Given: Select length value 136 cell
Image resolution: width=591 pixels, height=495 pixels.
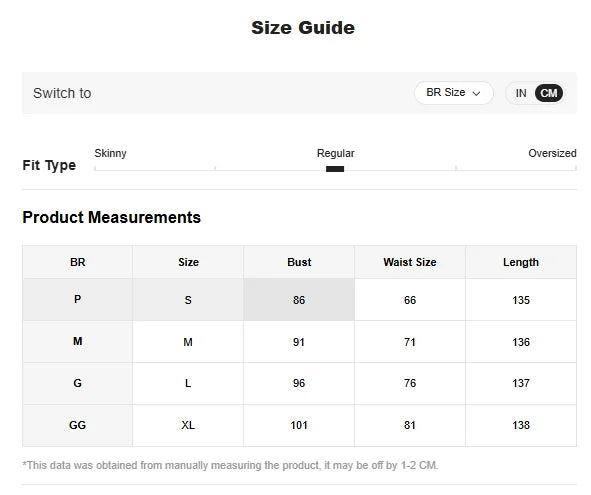Looking at the screenshot, I should (x=521, y=342).
